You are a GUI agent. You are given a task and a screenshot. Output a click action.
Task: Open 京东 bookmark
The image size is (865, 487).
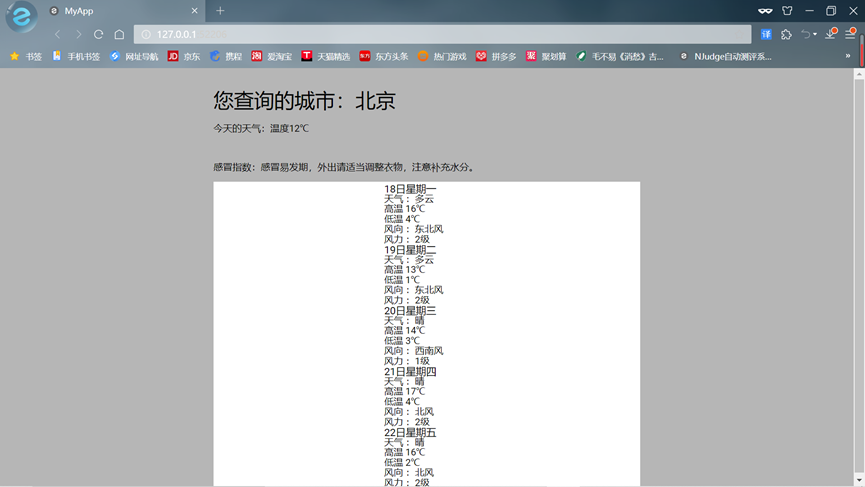pos(184,56)
